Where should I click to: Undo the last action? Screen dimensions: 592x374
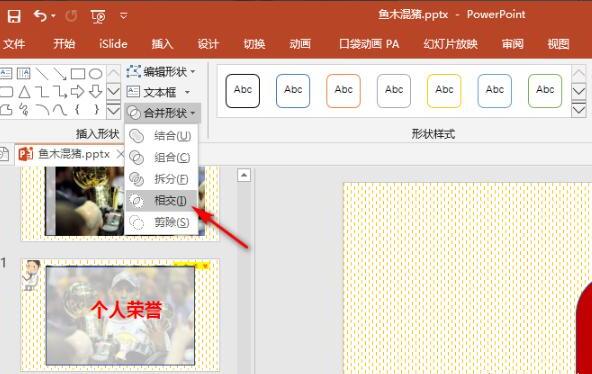pyautogui.click(x=40, y=16)
